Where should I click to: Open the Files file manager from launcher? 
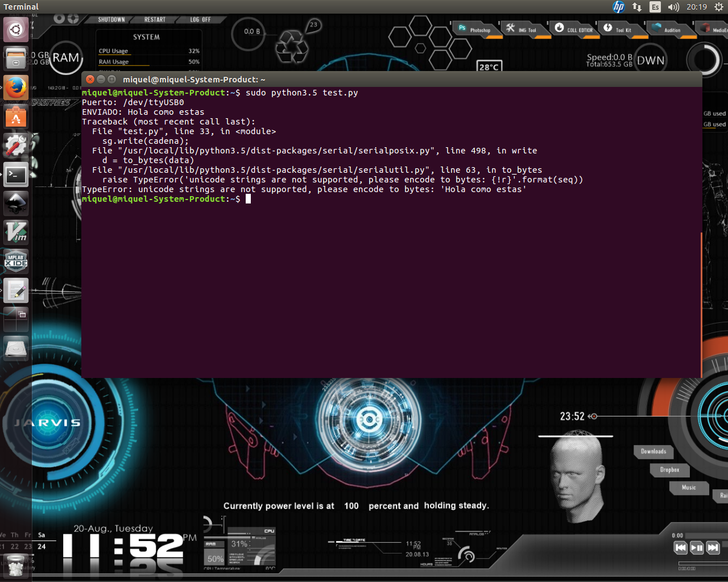coord(16,59)
